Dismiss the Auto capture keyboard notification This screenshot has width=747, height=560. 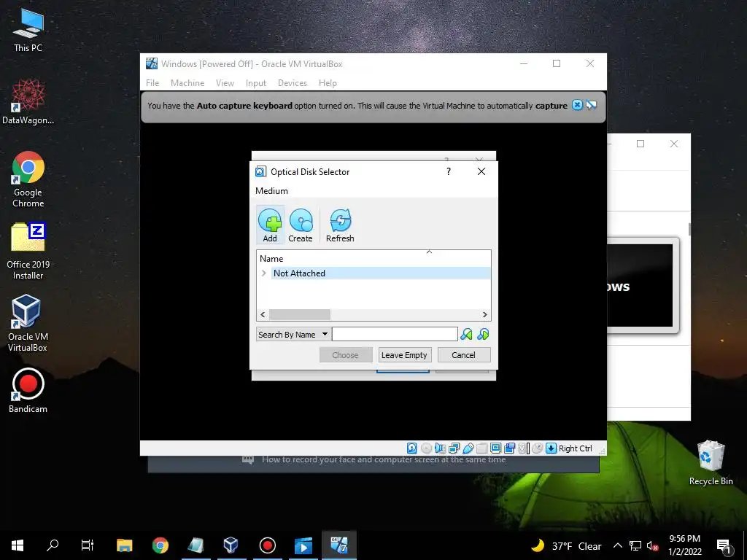tap(577, 105)
